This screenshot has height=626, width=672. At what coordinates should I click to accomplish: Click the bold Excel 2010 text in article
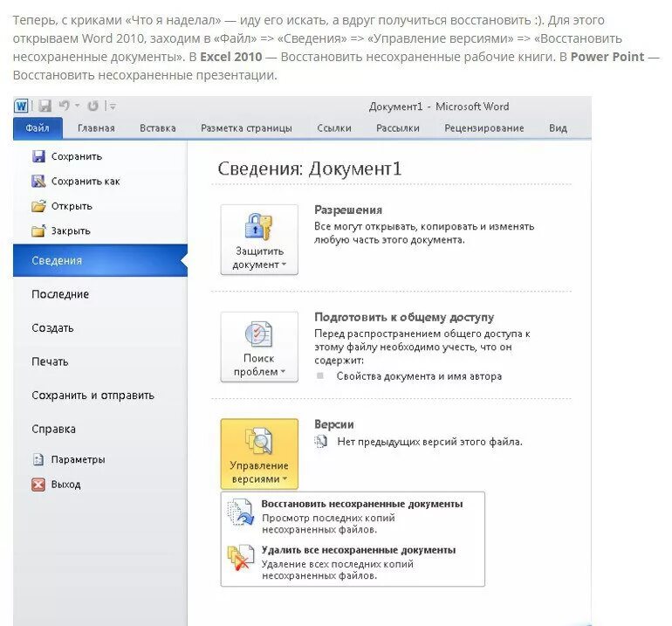click(231, 57)
